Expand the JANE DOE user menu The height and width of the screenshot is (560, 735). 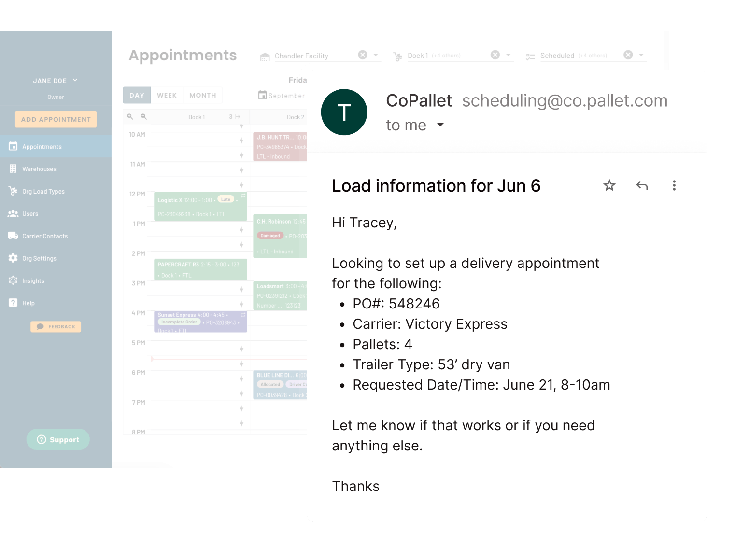coord(55,81)
